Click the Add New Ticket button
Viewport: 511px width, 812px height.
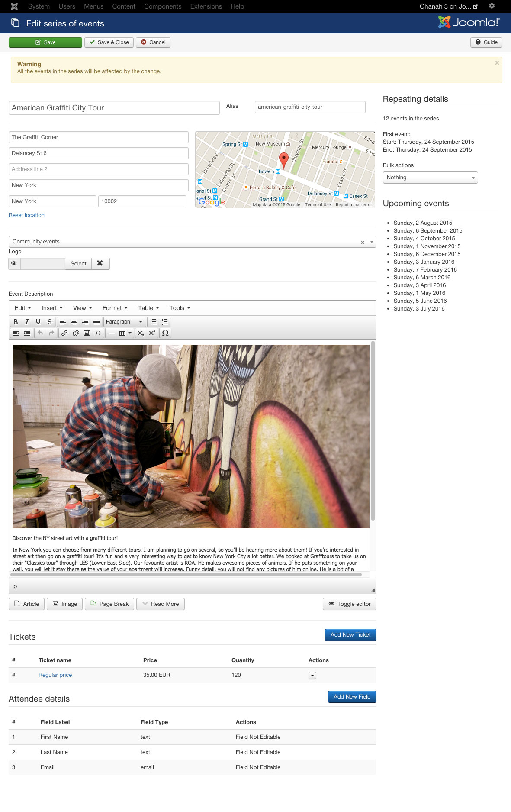[350, 635]
